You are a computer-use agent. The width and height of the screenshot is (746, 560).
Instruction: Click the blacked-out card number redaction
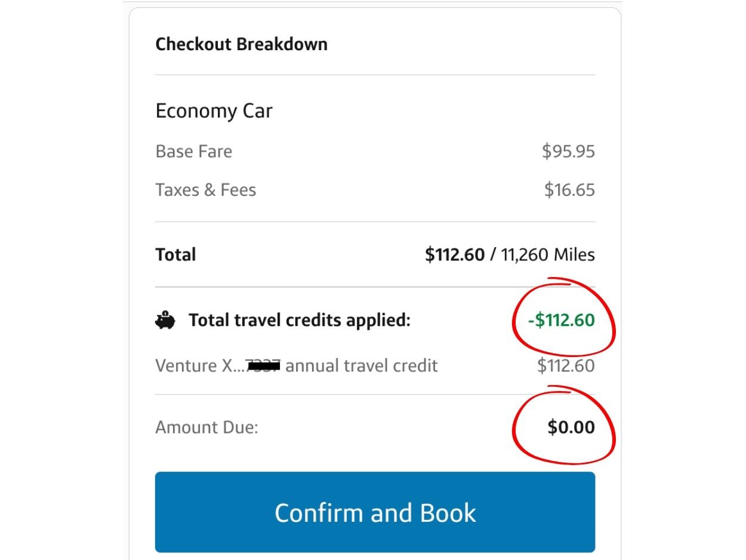click(263, 365)
